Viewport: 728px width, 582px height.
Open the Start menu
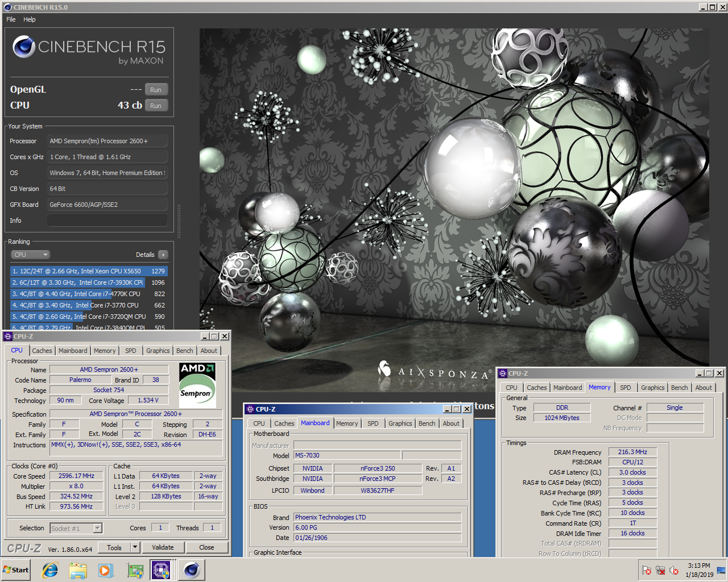point(16,570)
